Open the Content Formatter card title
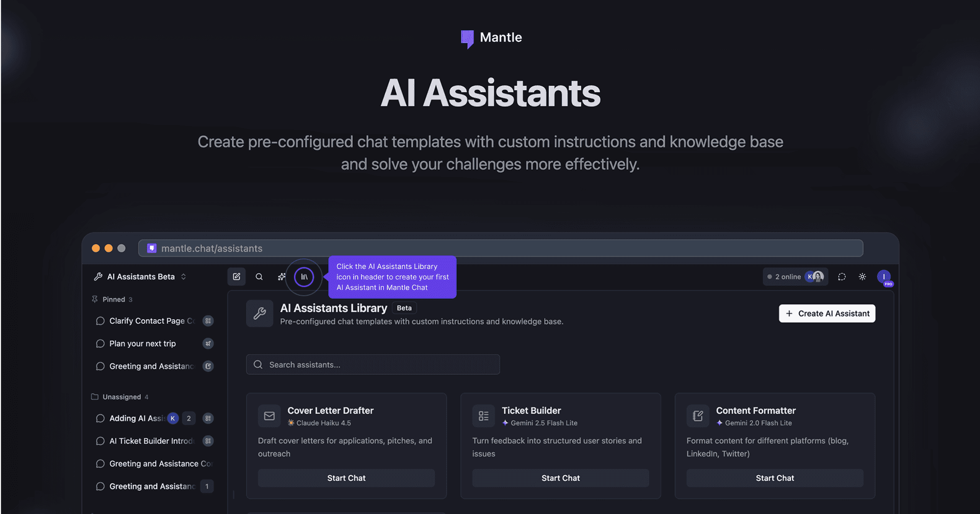The image size is (980, 514). click(756, 410)
